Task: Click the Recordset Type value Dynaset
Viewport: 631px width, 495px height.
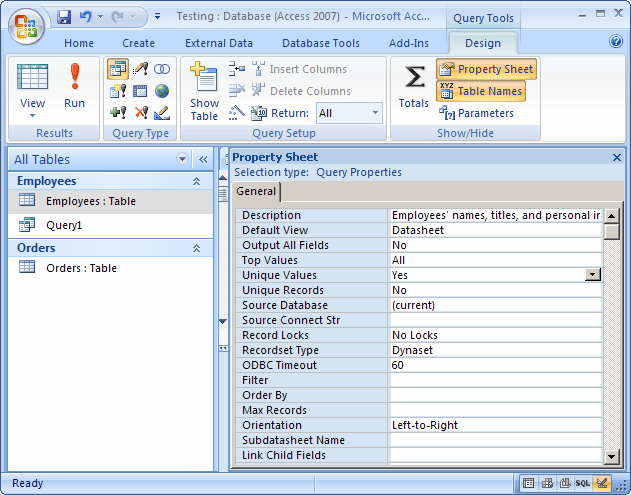Action: 412,350
